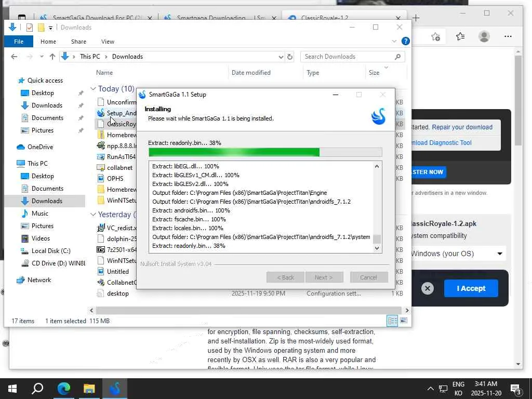This screenshot has width=532, height=399.
Task: Select the OPHS file
Action: click(115, 179)
